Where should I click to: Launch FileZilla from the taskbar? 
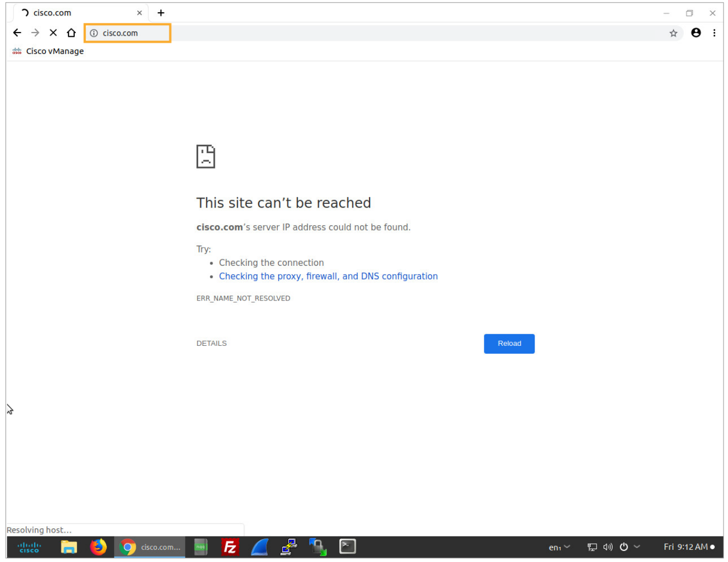(230, 547)
